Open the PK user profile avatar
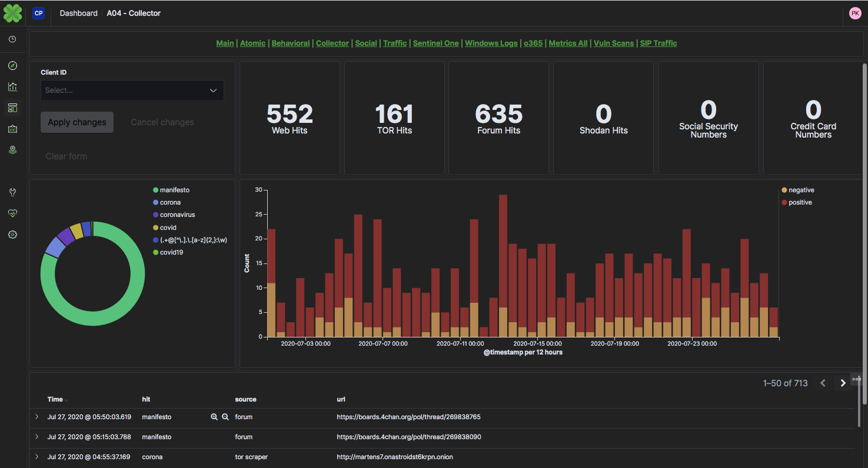 tap(855, 13)
